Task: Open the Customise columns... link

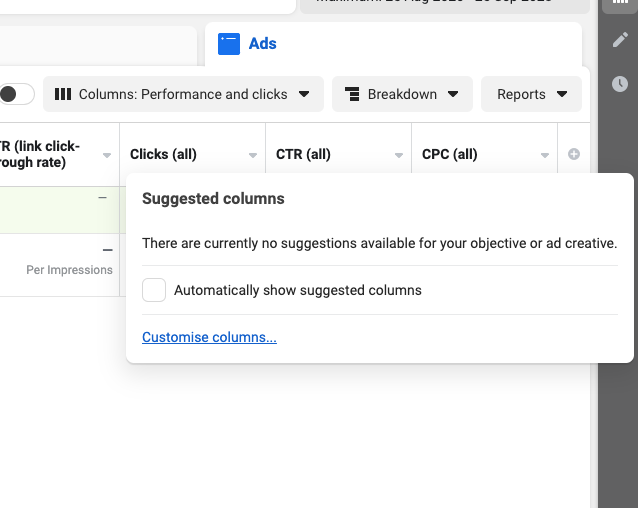Action: [x=209, y=337]
